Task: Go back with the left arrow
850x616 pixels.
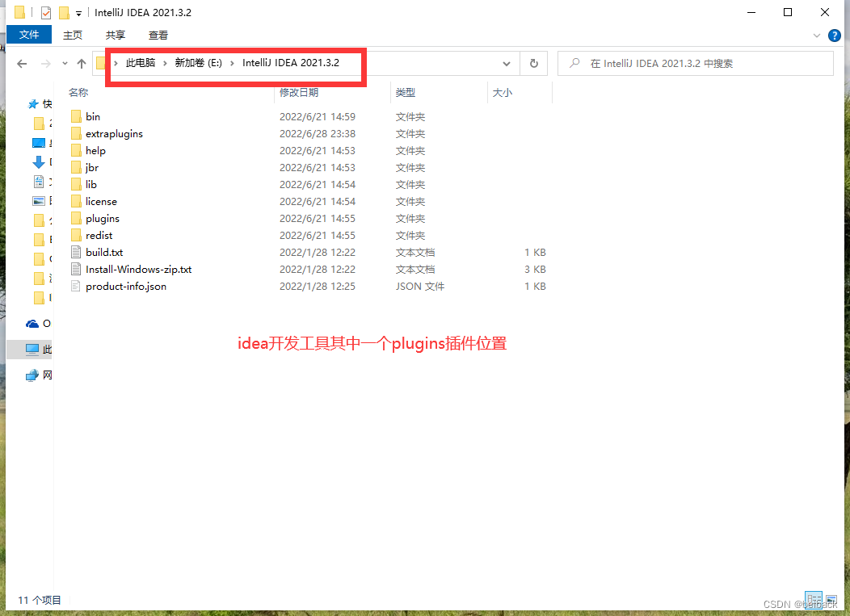Action: point(22,64)
